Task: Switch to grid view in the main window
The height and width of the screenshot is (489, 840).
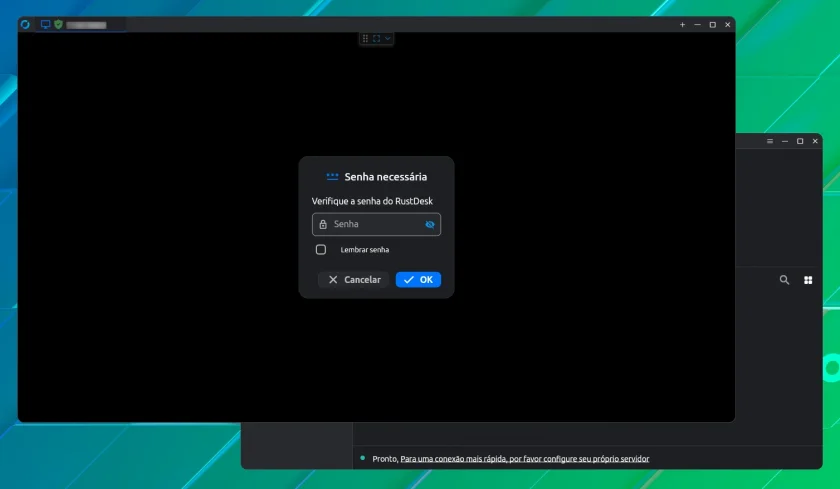Action: [x=808, y=280]
